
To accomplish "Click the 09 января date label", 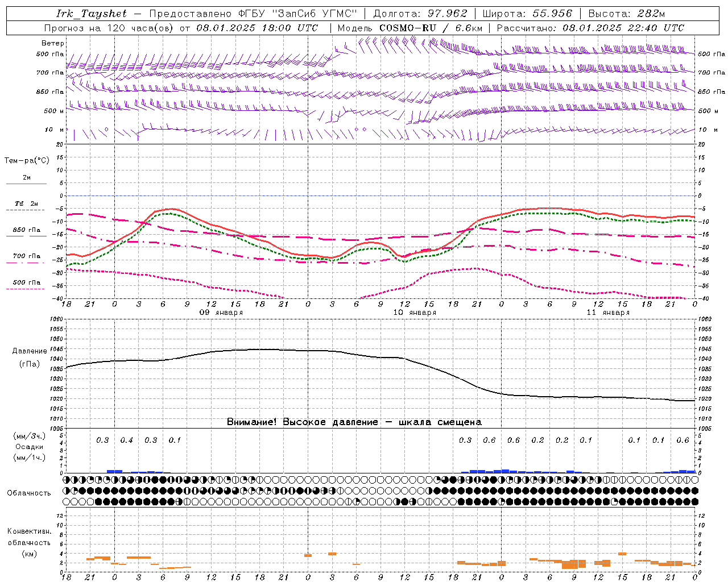I will (x=221, y=313).
